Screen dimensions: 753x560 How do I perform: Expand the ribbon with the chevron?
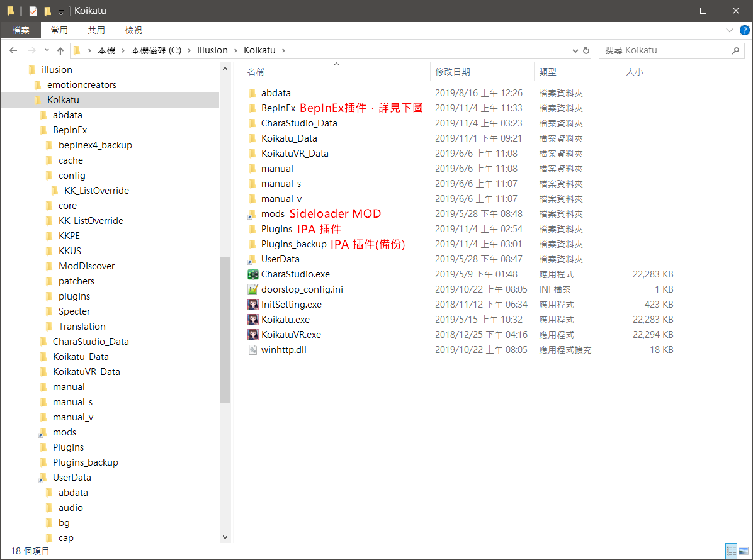[730, 30]
